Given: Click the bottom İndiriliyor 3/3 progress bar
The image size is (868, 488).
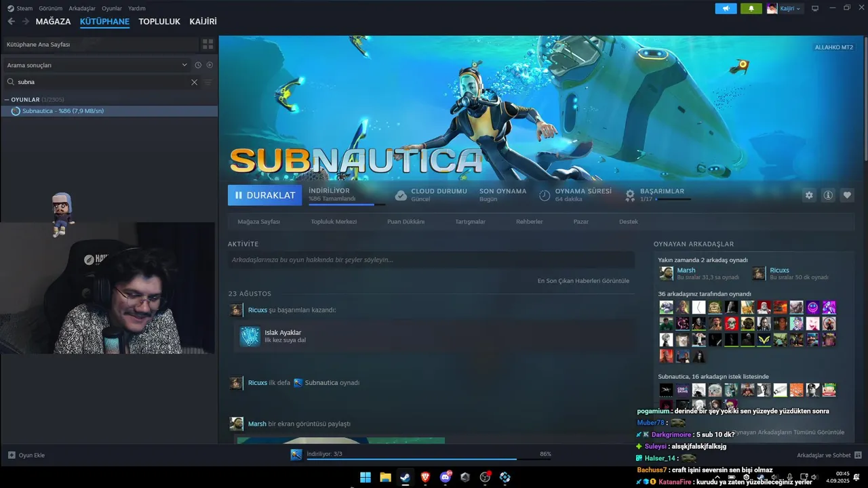Looking at the screenshot, I should [x=429, y=459].
